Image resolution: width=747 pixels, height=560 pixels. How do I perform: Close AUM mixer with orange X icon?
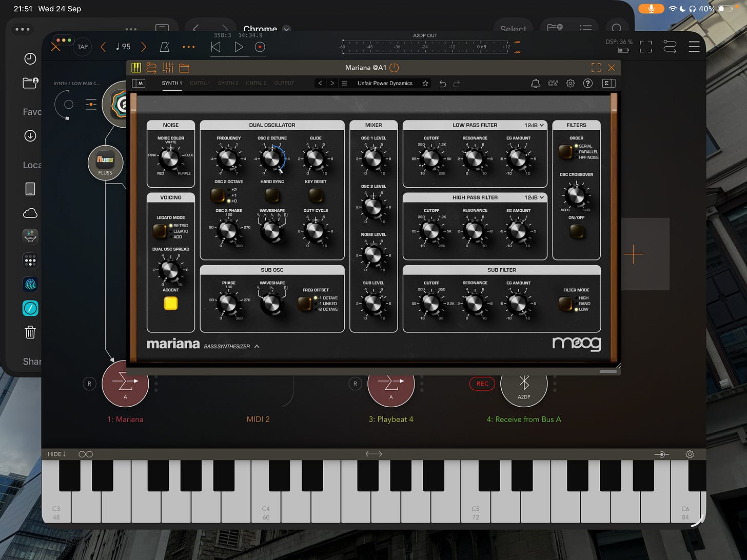[56, 47]
